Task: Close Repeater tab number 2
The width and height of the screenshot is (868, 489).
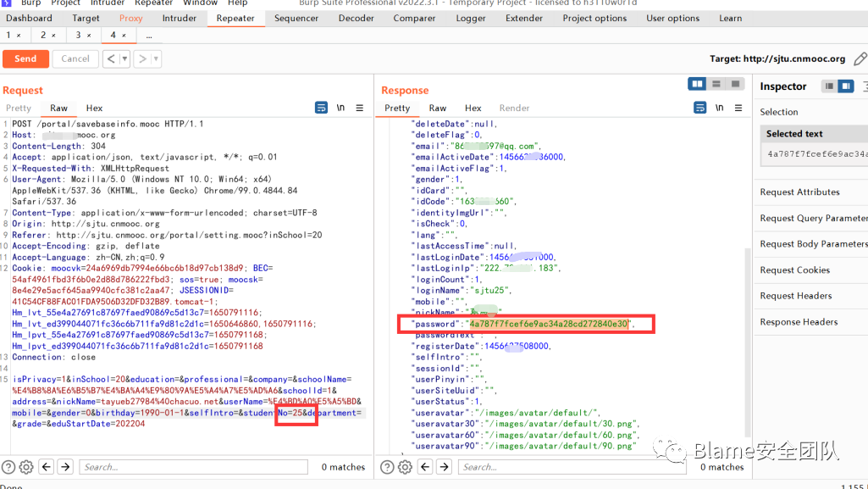Action: pyautogui.click(x=53, y=36)
